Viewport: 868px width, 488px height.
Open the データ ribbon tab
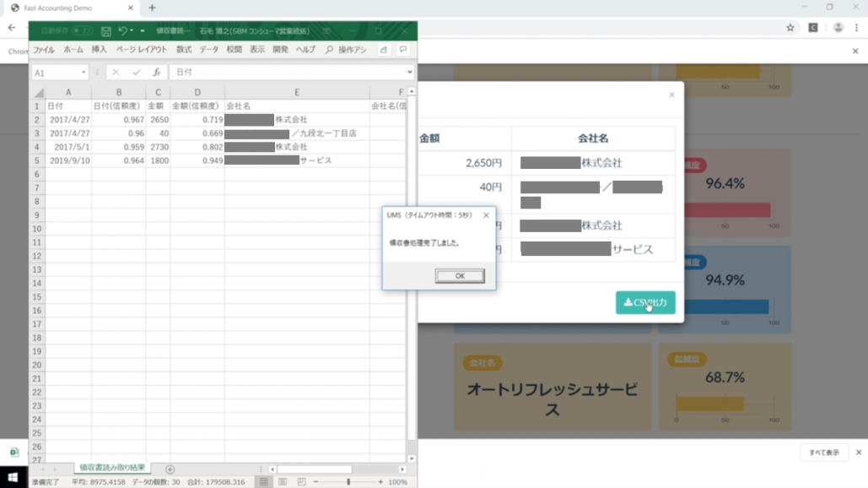(208, 50)
